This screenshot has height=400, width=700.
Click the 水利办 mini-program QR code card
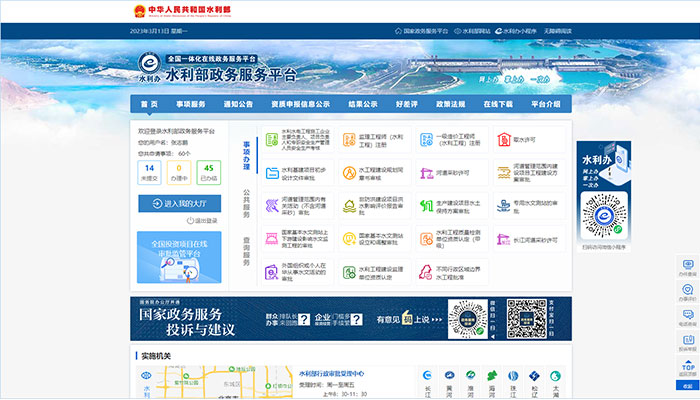tap(604, 197)
